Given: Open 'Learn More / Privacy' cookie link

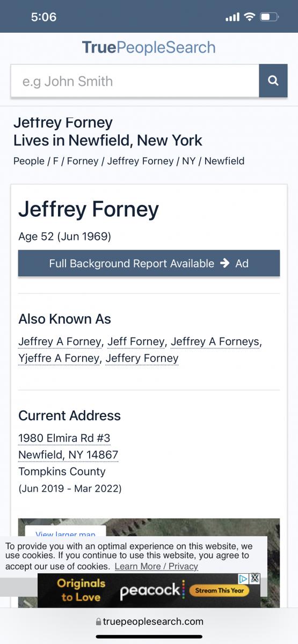Looking at the screenshot, I should (156, 567).
